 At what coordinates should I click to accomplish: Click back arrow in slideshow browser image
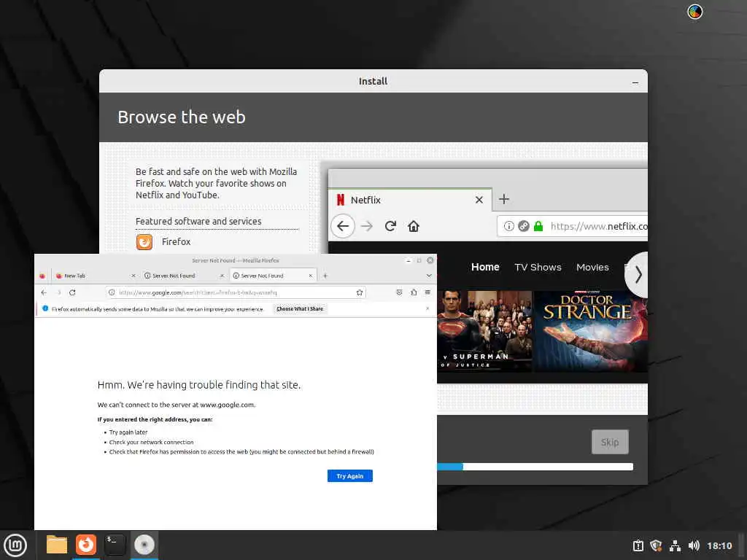[x=343, y=226]
